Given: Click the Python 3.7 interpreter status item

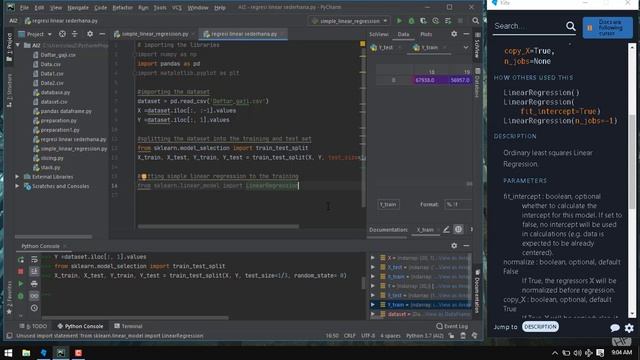Looking at the screenshot, I should click(424, 336).
